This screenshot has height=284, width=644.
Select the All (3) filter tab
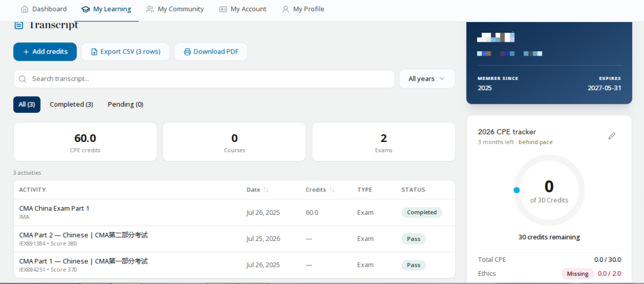pyautogui.click(x=27, y=104)
